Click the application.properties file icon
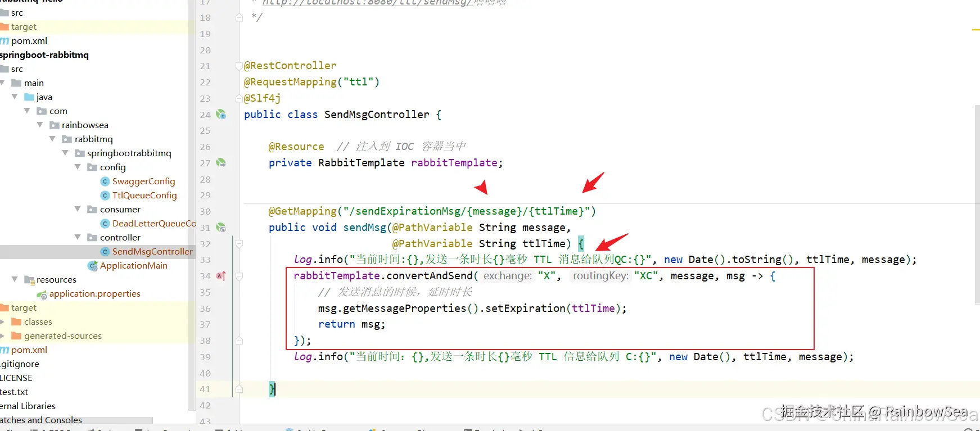 point(42,294)
